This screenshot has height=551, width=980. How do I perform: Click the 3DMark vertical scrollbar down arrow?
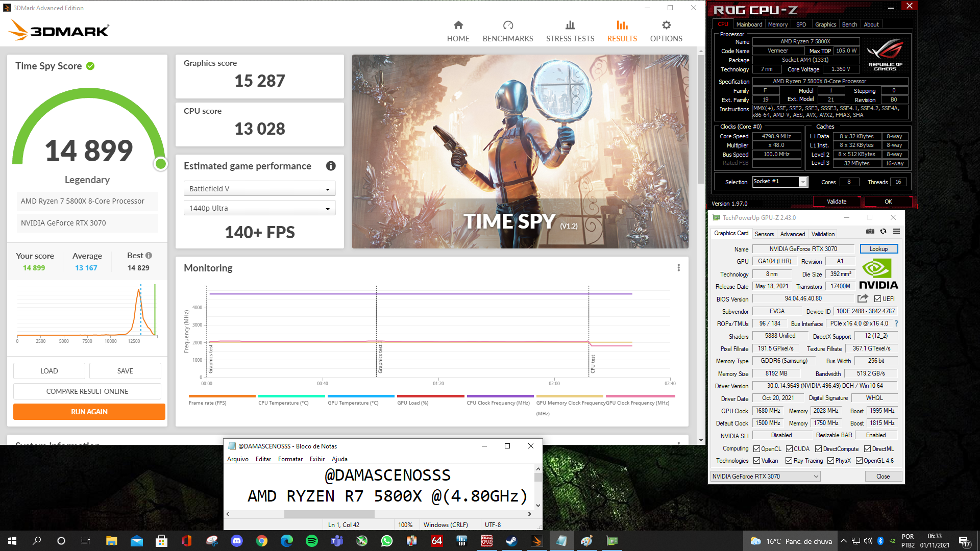tap(701, 440)
